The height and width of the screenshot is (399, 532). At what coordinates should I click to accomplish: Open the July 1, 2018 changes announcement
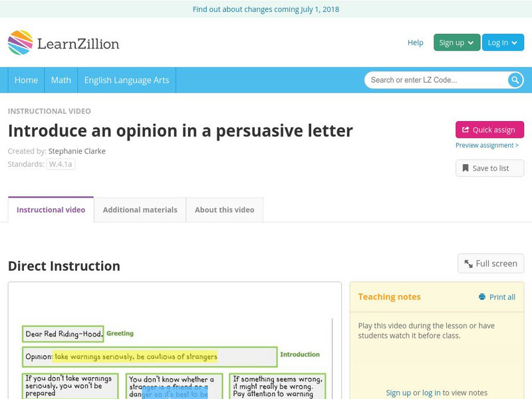click(266, 9)
